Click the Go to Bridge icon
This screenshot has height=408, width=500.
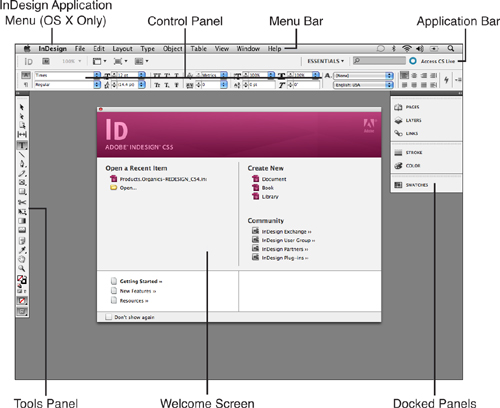(46, 61)
